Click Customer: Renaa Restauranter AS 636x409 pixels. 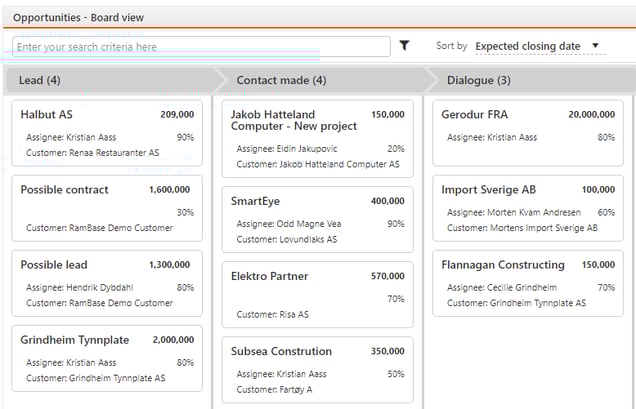click(x=92, y=153)
